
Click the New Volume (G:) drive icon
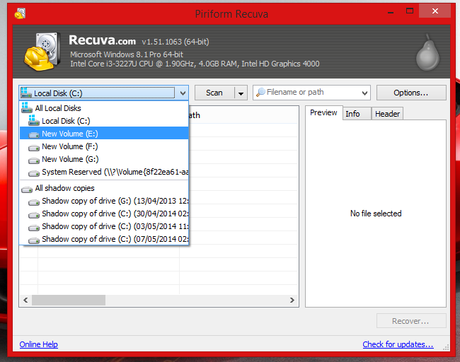[x=34, y=160]
